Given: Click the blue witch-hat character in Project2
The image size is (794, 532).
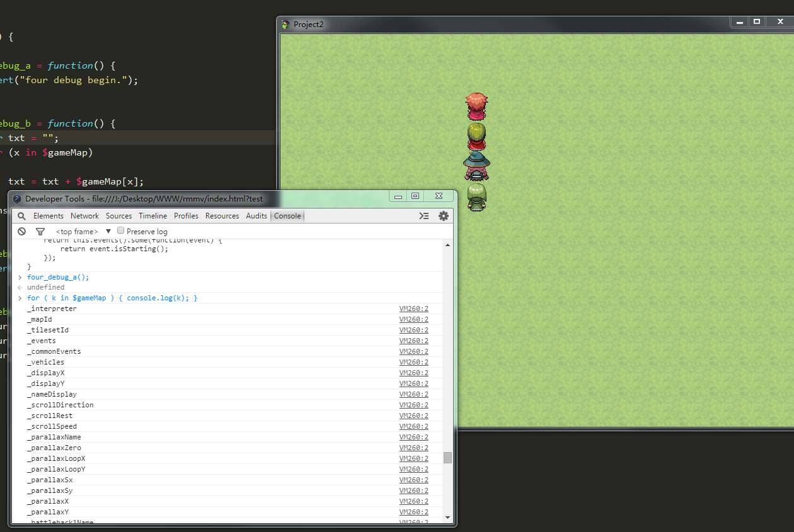Looking at the screenshot, I should tap(477, 165).
